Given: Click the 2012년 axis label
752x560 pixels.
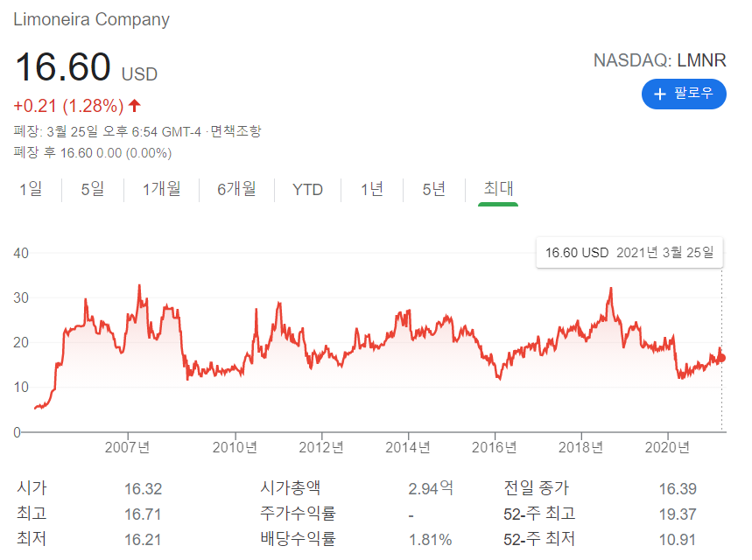Looking at the screenshot, I should (321, 447).
